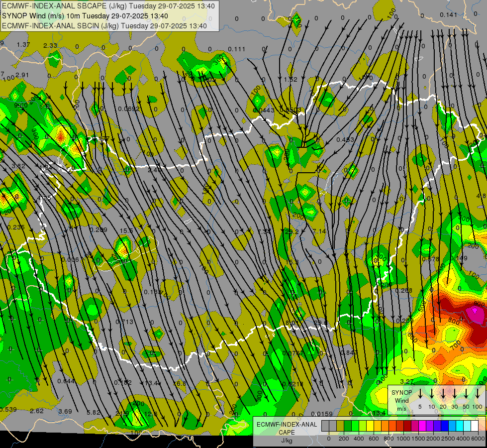Click the legend wind arrow above 20
Screen dimensions: 487x448
click(x=443, y=394)
